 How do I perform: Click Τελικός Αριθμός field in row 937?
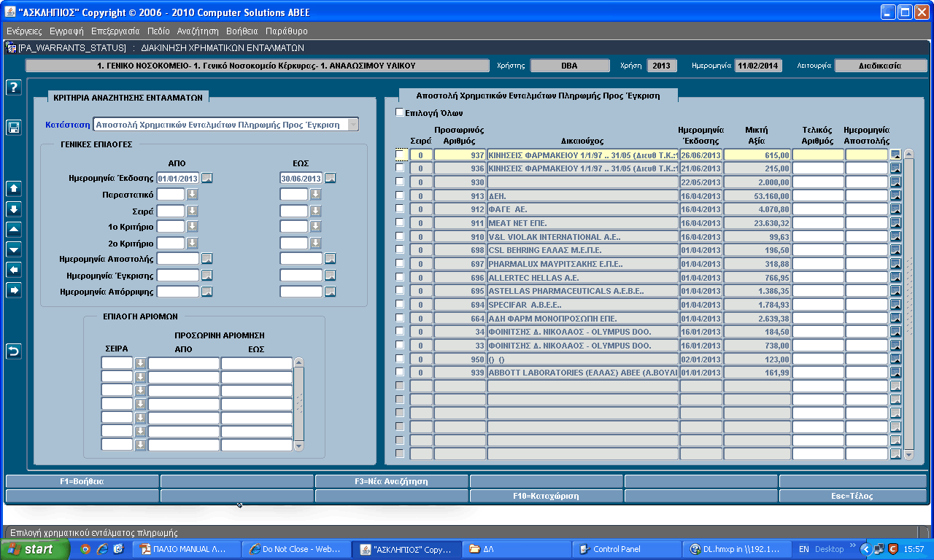point(818,155)
